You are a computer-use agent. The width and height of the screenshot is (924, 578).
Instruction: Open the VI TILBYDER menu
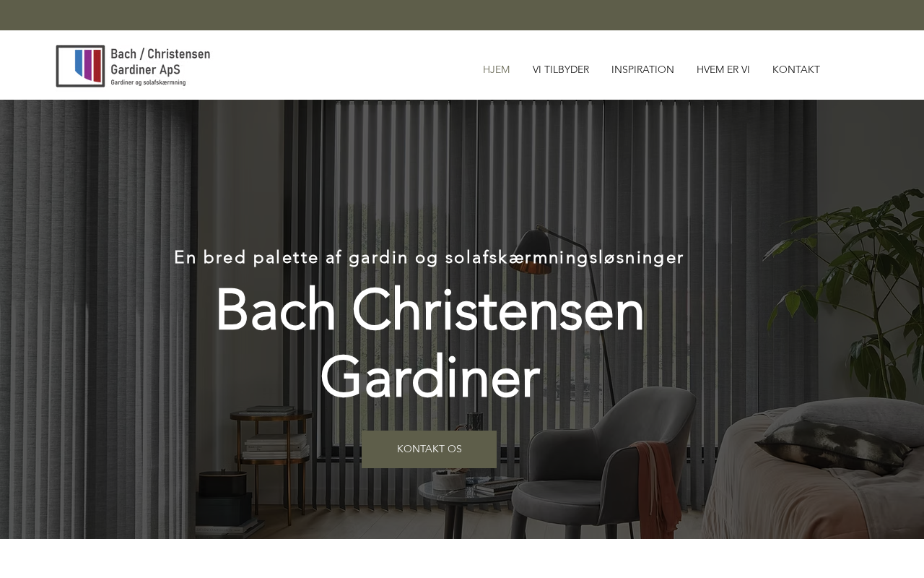point(561,69)
